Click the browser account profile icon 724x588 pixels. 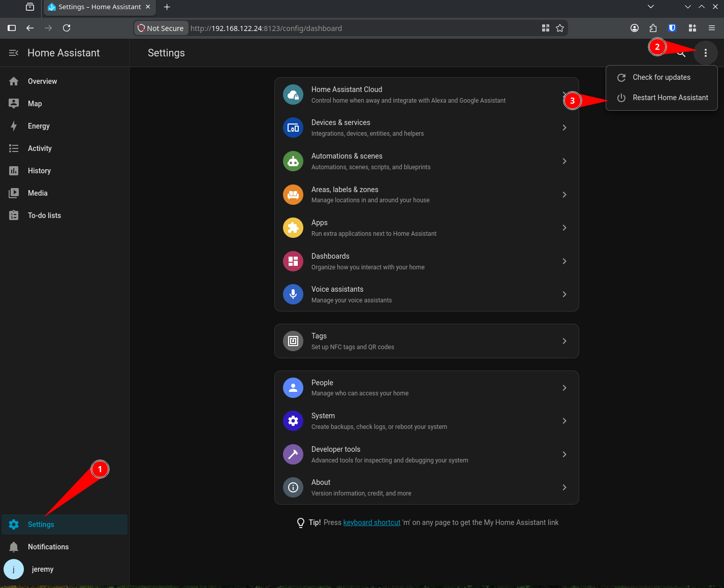tap(635, 28)
